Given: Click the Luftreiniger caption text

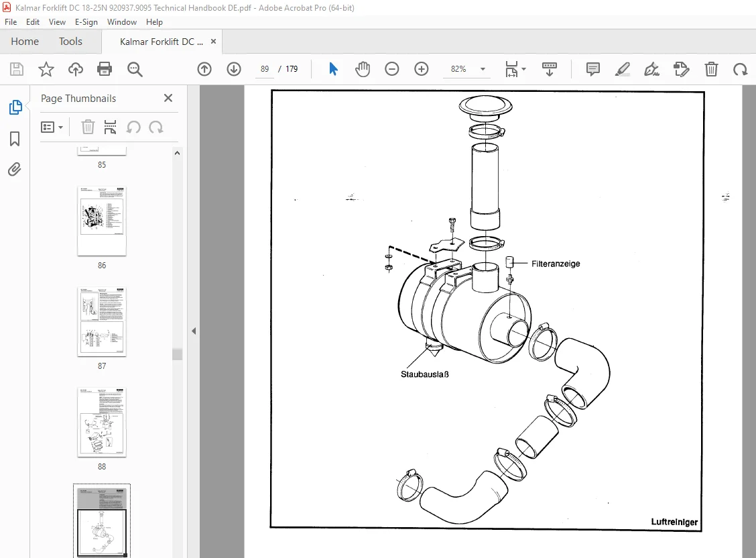Looking at the screenshot, I should click(674, 522).
